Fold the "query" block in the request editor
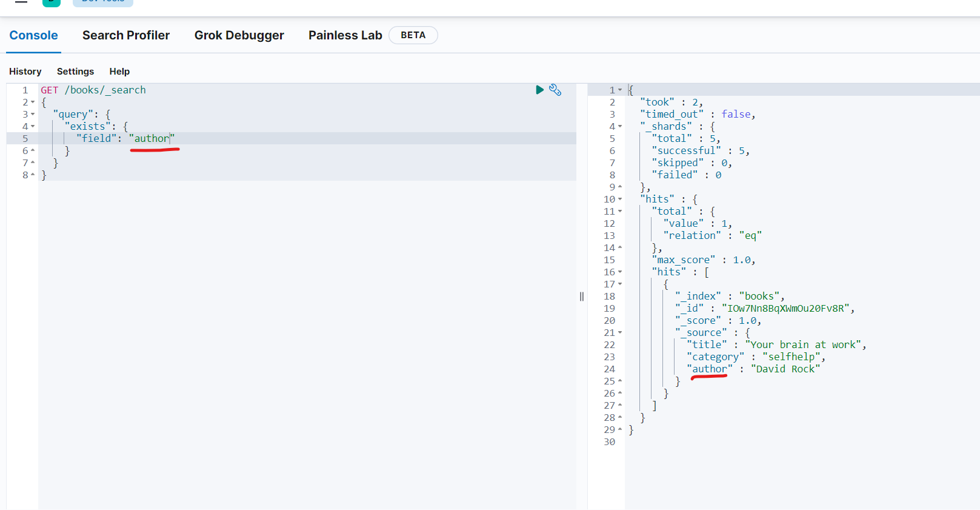This screenshot has width=980, height=510. coord(33,115)
